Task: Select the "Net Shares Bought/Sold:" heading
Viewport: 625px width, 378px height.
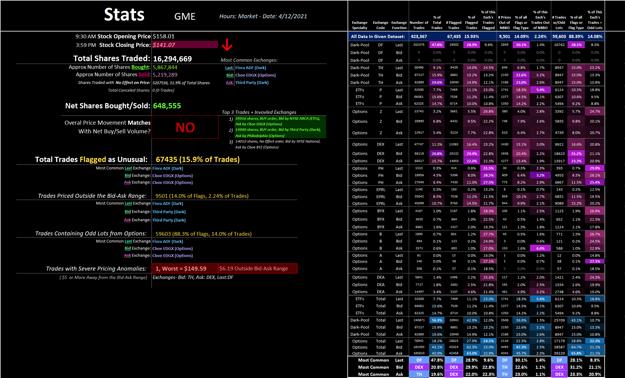Action: (x=108, y=106)
